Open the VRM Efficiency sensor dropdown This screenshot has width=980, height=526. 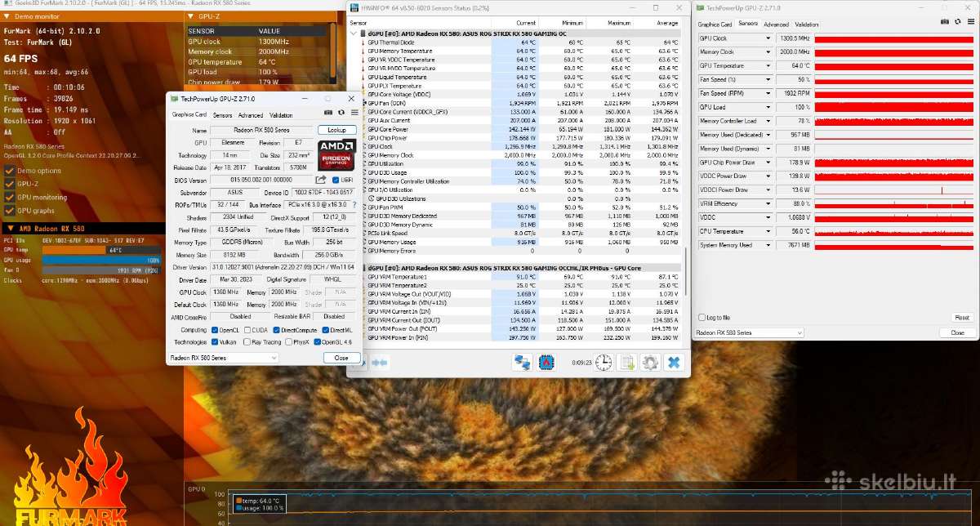[768, 204]
